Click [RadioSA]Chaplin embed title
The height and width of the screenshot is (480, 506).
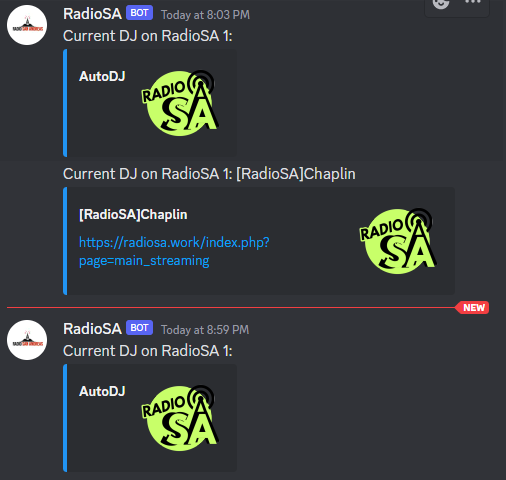pos(133,215)
